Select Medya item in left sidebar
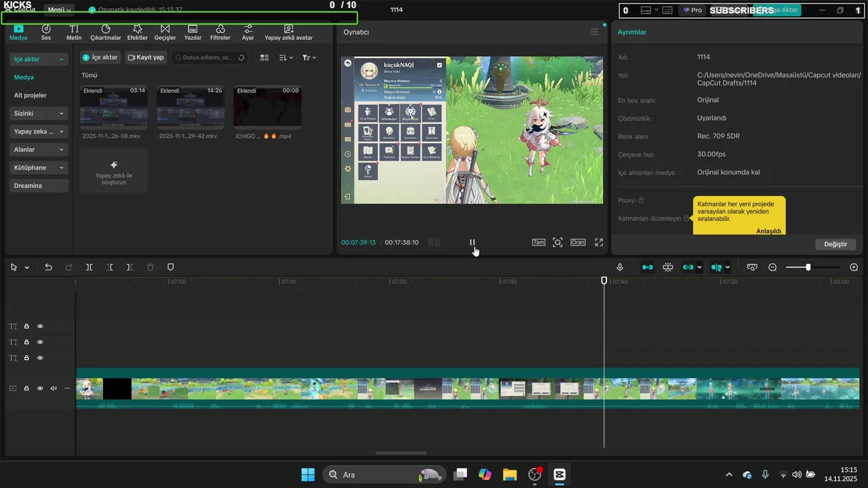This screenshot has height=488, width=868. [24, 77]
